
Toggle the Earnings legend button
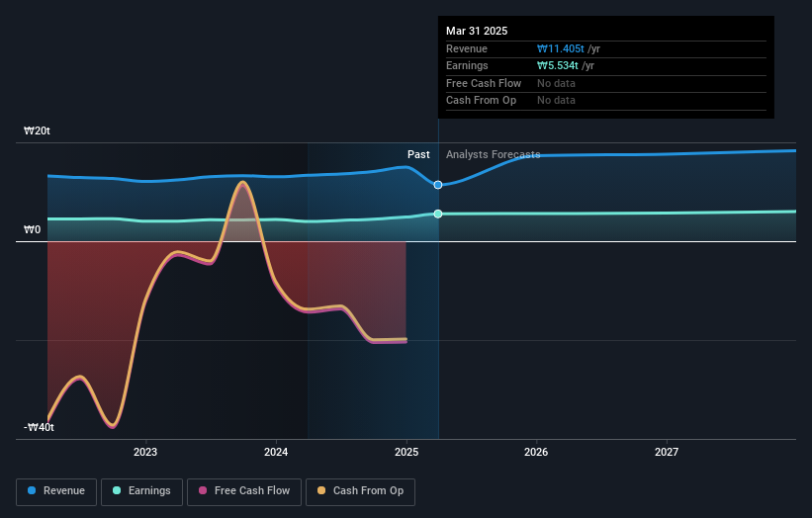[x=141, y=491]
